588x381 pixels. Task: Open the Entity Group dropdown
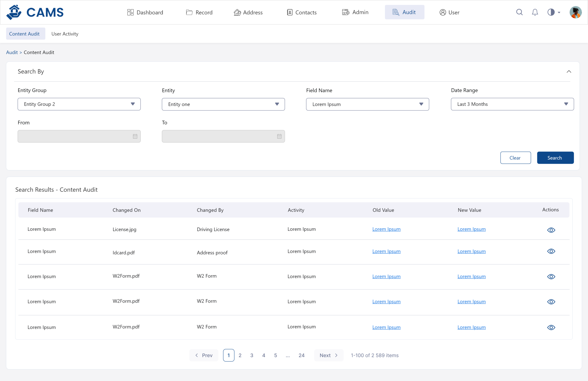pyautogui.click(x=79, y=104)
